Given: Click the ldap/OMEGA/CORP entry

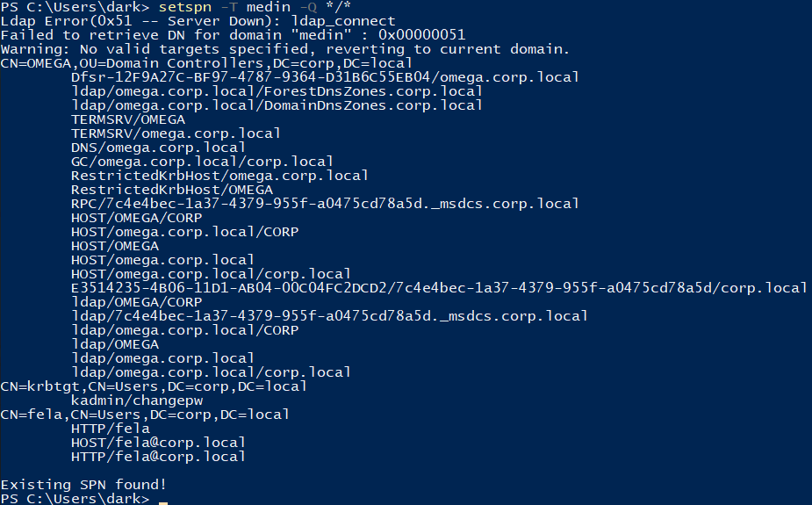Looking at the screenshot, I should (137, 302).
